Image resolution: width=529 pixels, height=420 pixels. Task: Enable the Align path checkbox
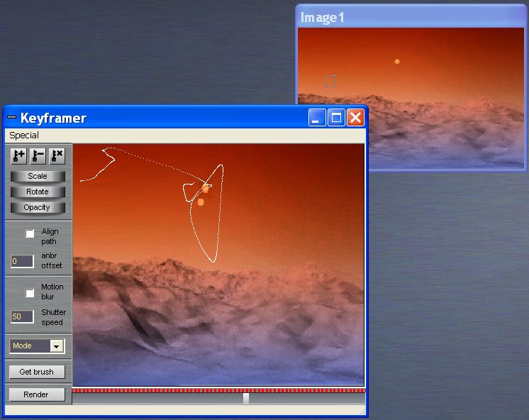[x=30, y=233]
